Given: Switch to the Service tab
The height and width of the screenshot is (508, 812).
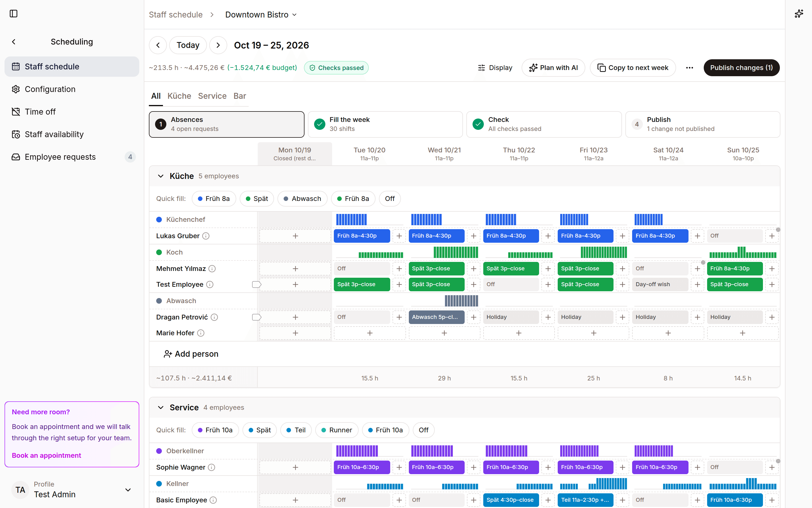Looking at the screenshot, I should point(212,96).
